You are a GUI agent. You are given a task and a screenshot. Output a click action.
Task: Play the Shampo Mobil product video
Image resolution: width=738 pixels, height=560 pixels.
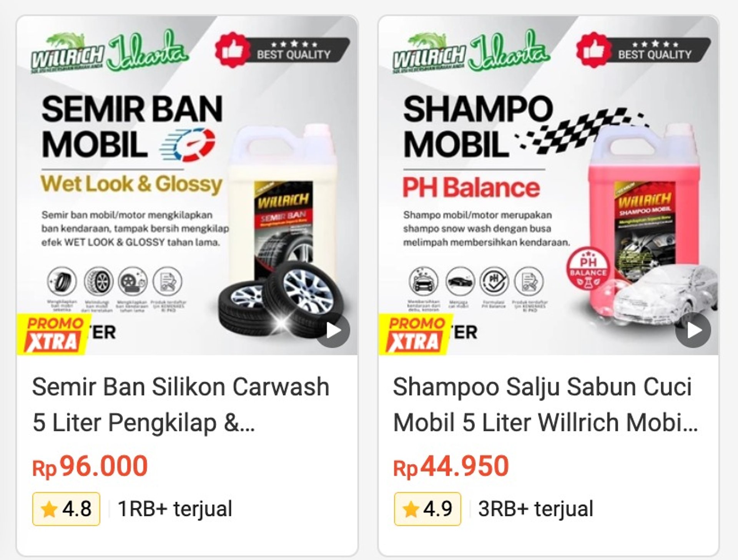(x=693, y=330)
